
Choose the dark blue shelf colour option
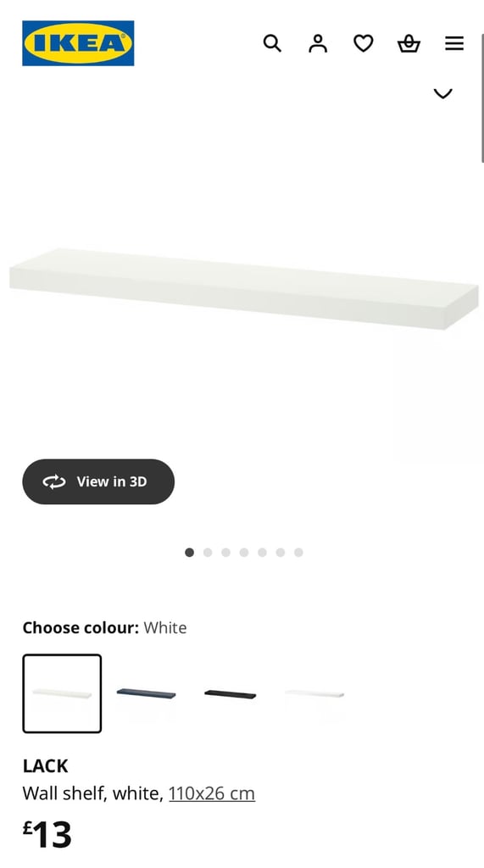pyautogui.click(x=146, y=693)
